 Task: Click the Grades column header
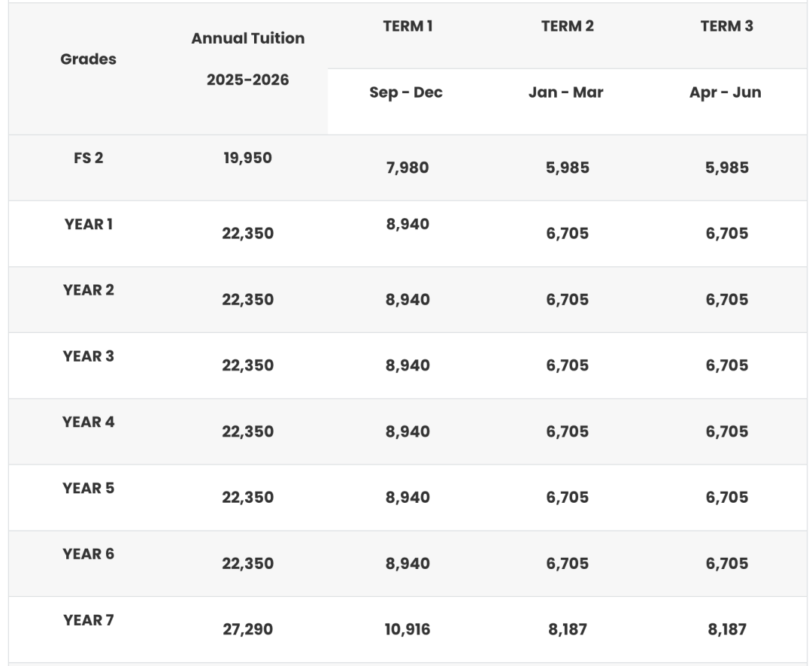point(89,59)
